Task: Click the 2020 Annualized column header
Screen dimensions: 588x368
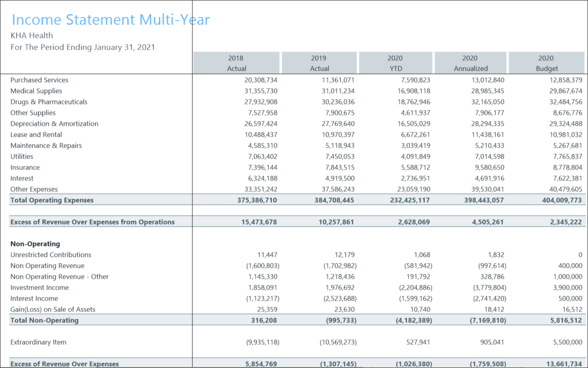Action: pyautogui.click(x=470, y=63)
